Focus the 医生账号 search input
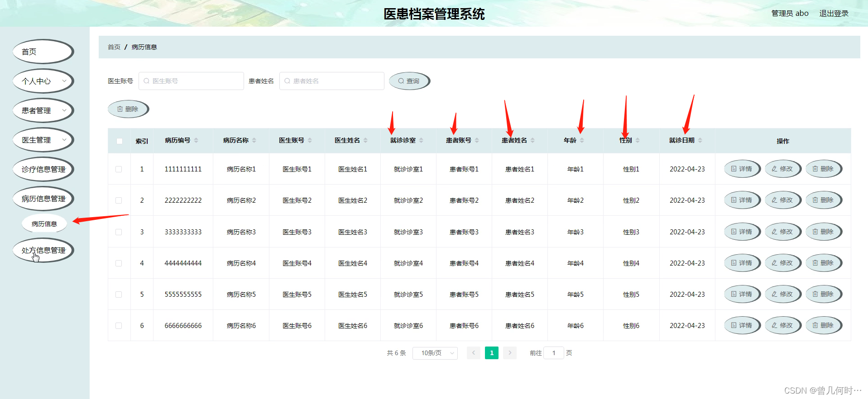The height and width of the screenshot is (399, 868). 191,81
